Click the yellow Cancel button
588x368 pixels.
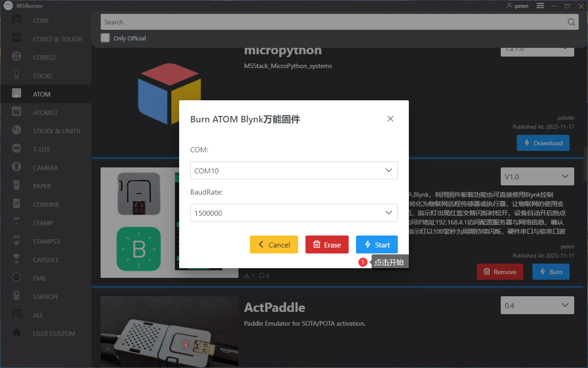[274, 245]
